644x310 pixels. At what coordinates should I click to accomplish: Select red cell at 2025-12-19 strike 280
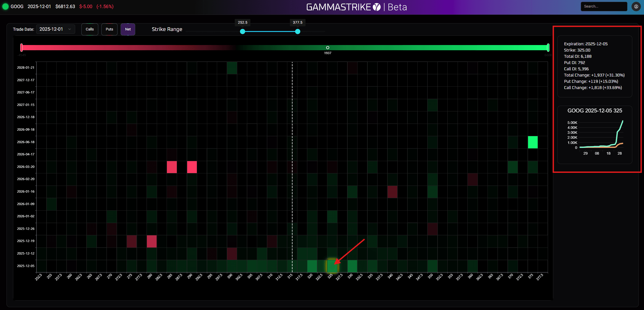tap(152, 241)
